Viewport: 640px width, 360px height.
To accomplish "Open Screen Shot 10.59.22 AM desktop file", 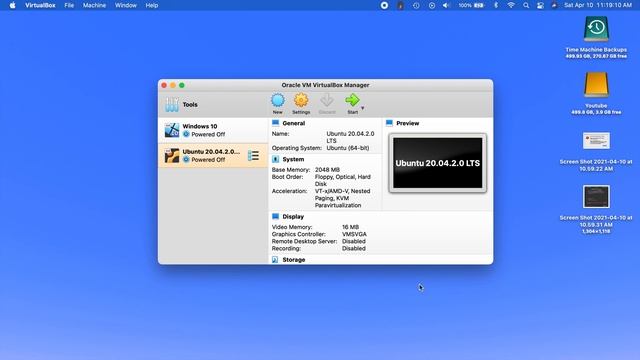I will [596, 141].
